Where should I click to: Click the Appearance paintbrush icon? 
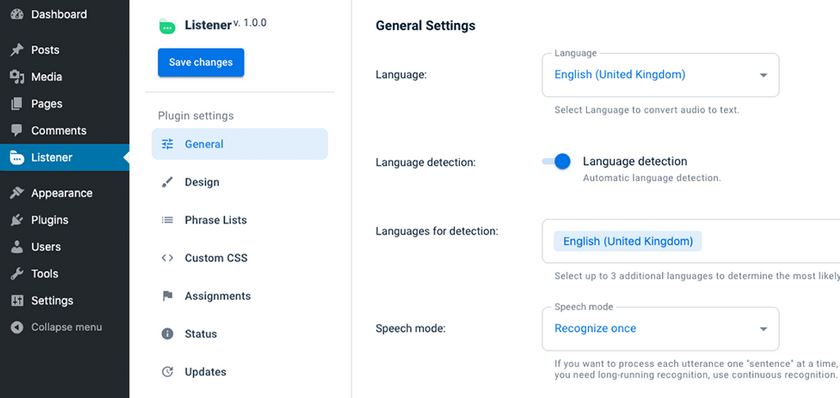point(17,193)
